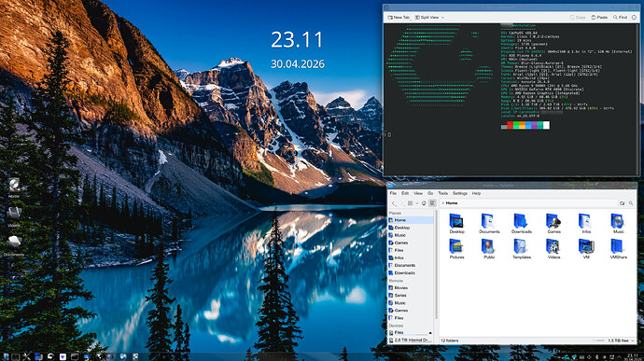Expand the free space dropdown in status bar

coord(633,340)
